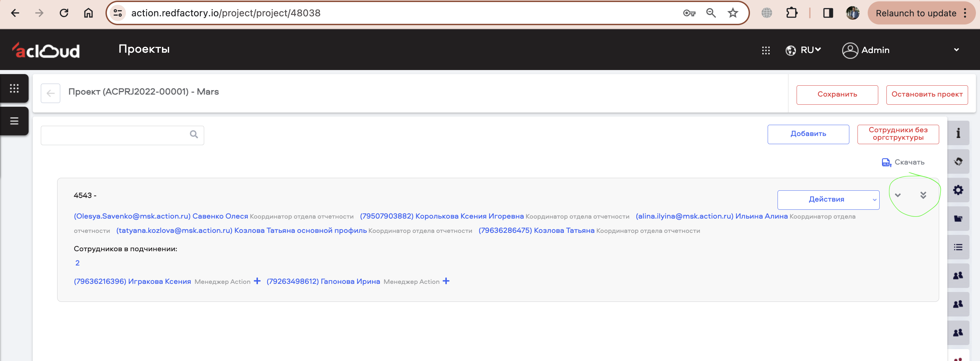980x361 pixels.
Task: Open the browser extensions puzzle icon
Action: 791,13
